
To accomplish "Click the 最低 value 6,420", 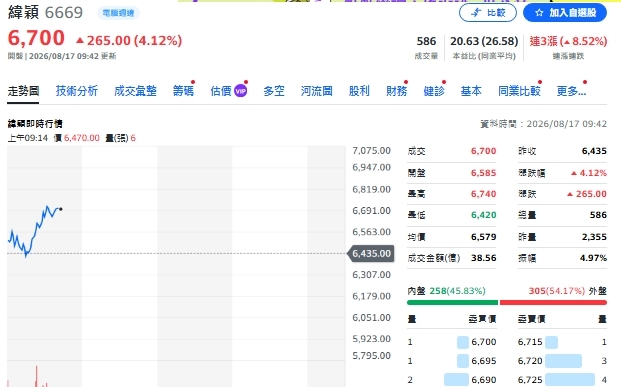I will coord(484,215).
